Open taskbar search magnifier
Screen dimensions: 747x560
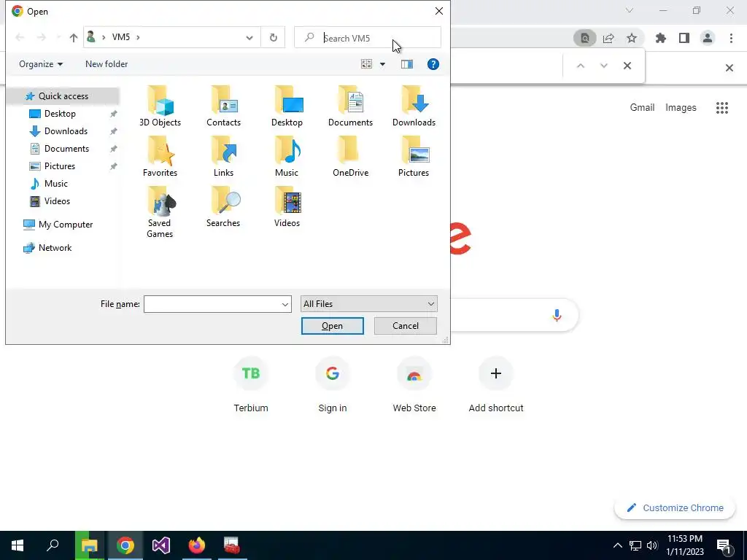coord(53,545)
